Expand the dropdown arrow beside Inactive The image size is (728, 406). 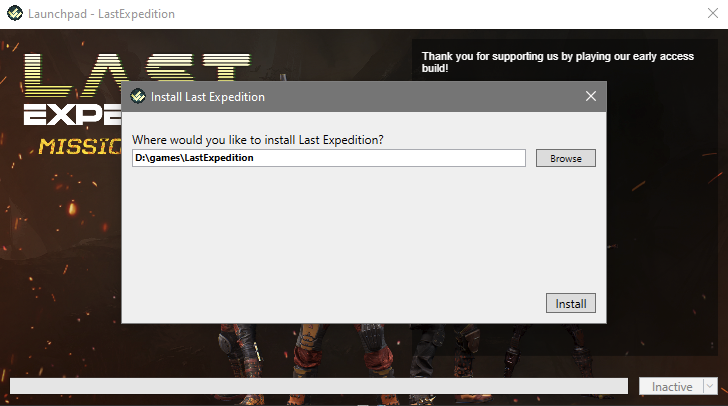point(710,386)
